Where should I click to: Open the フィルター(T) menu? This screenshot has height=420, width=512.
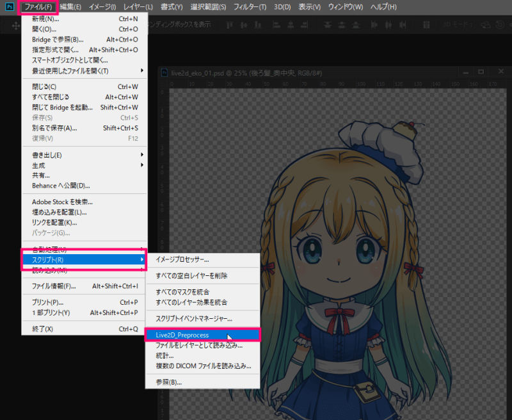click(250, 7)
